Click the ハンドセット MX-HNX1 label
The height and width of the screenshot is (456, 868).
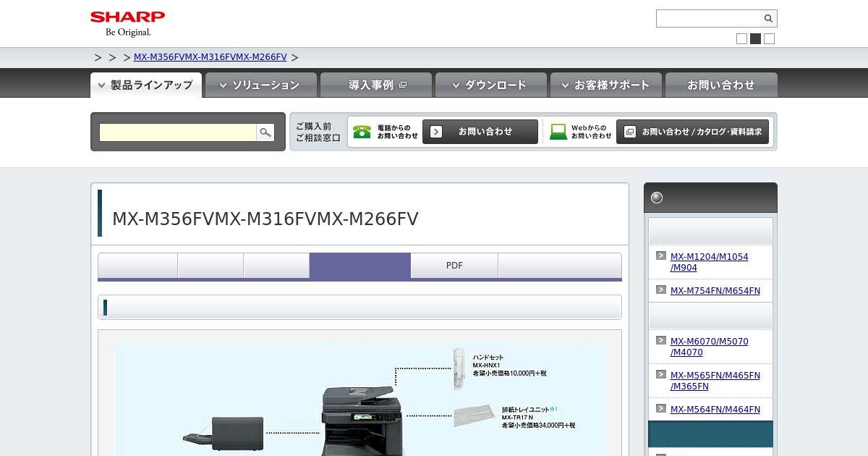488,361
